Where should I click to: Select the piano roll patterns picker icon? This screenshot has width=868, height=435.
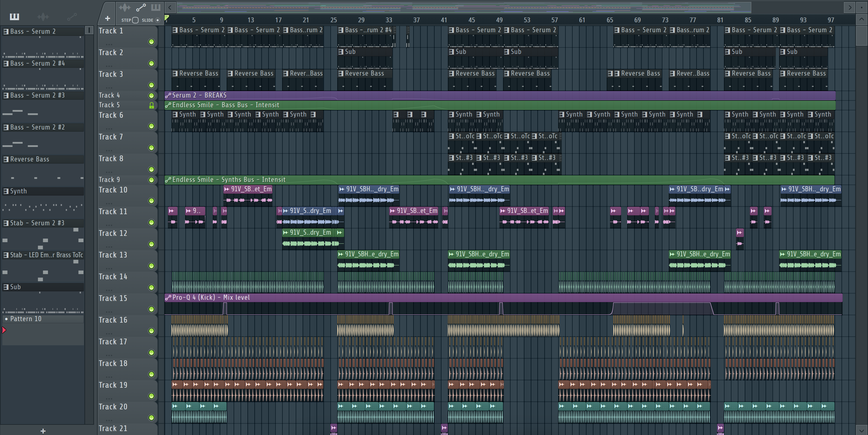14,17
